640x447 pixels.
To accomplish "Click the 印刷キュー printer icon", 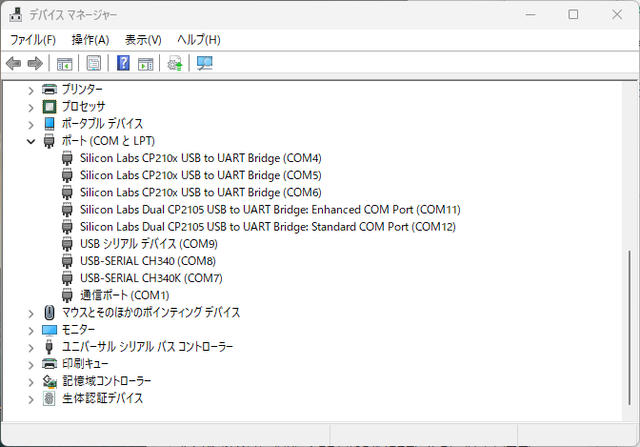I will [x=49, y=363].
